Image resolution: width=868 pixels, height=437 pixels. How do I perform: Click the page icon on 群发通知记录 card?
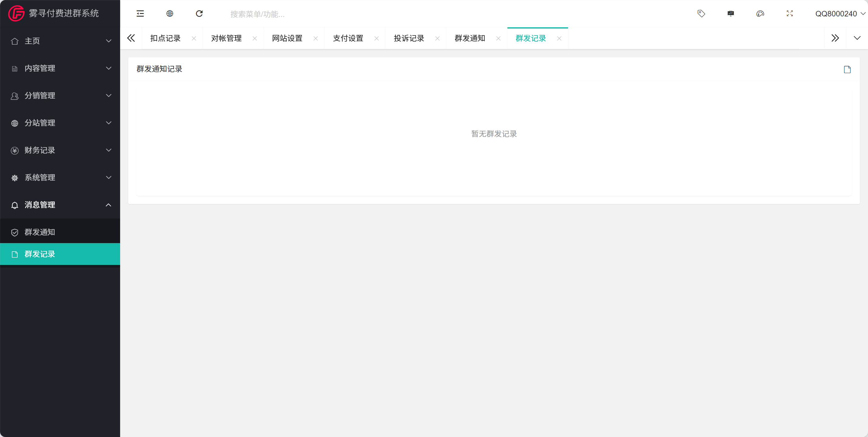(x=847, y=69)
